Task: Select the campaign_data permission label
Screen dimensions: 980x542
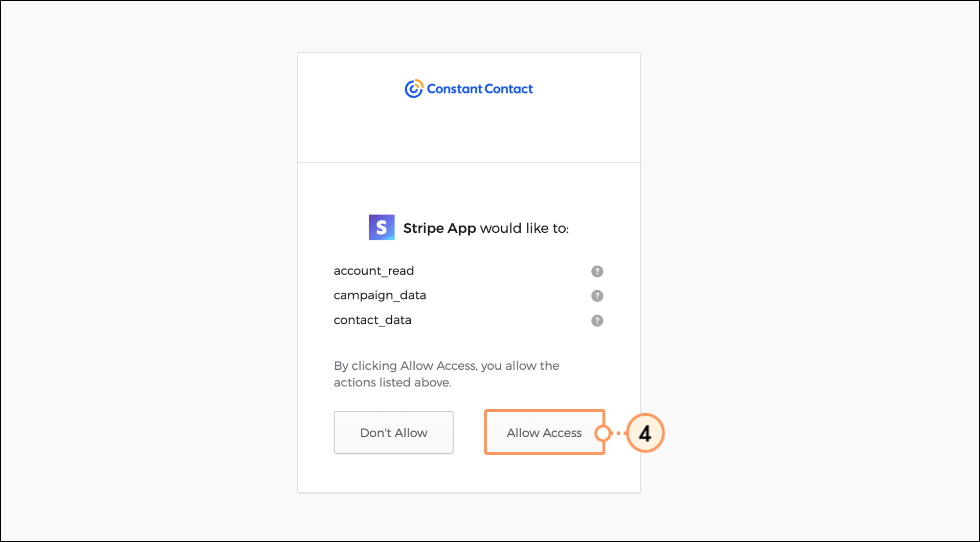Action: [380, 295]
